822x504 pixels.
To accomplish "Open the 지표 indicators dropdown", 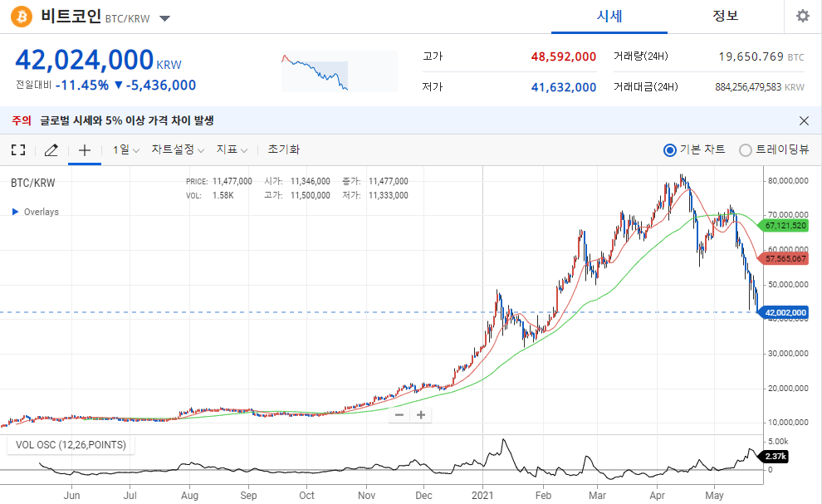I will point(232,150).
